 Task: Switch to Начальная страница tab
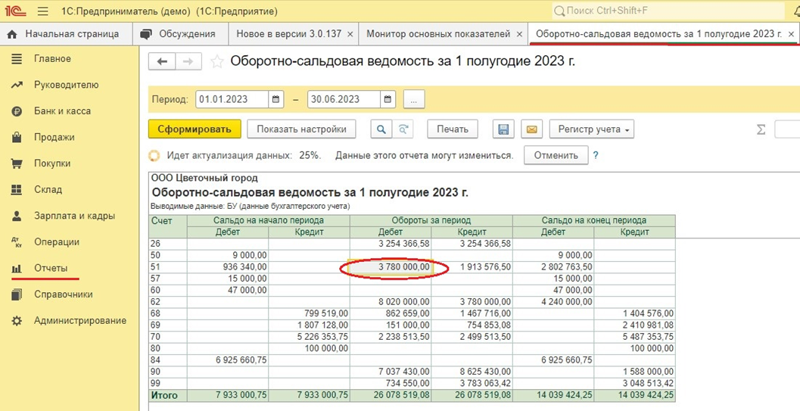pos(66,34)
